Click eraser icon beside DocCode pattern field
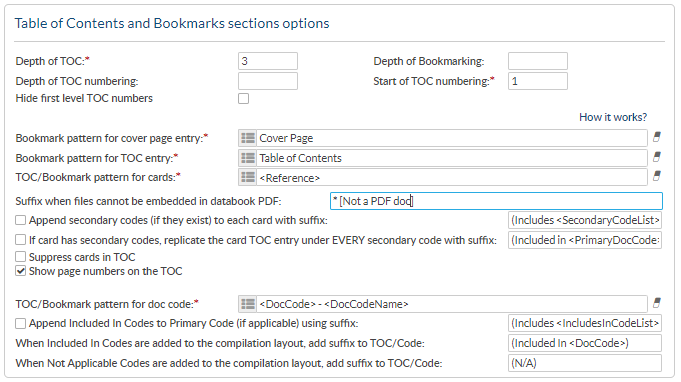Viewport: 681px width, 382px height. pyautogui.click(x=657, y=303)
